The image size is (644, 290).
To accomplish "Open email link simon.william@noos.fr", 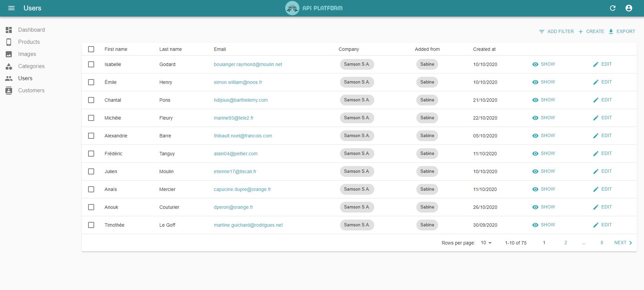I will (x=238, y=82).
